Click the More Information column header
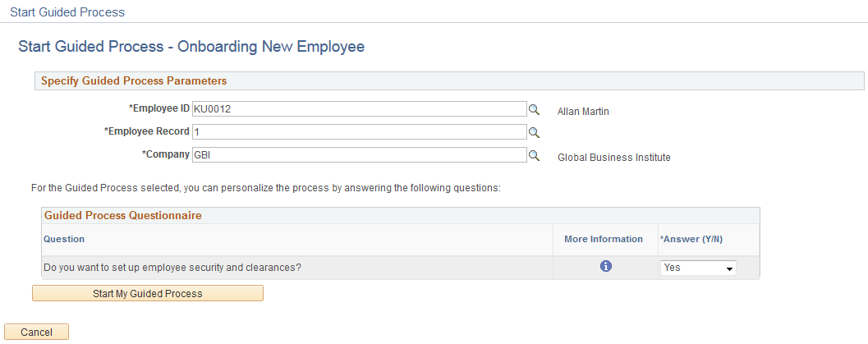Viewport: 868px width, 344px height. (604, 239)
